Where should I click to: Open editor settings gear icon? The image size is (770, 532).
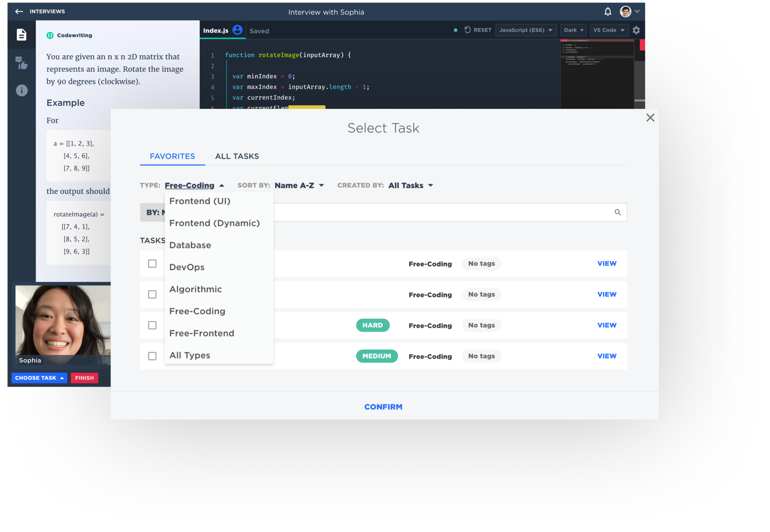point(636,30)
